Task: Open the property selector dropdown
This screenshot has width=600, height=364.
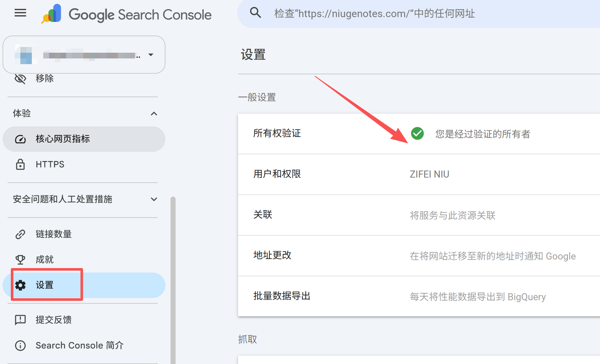Action: coord(84,55)
